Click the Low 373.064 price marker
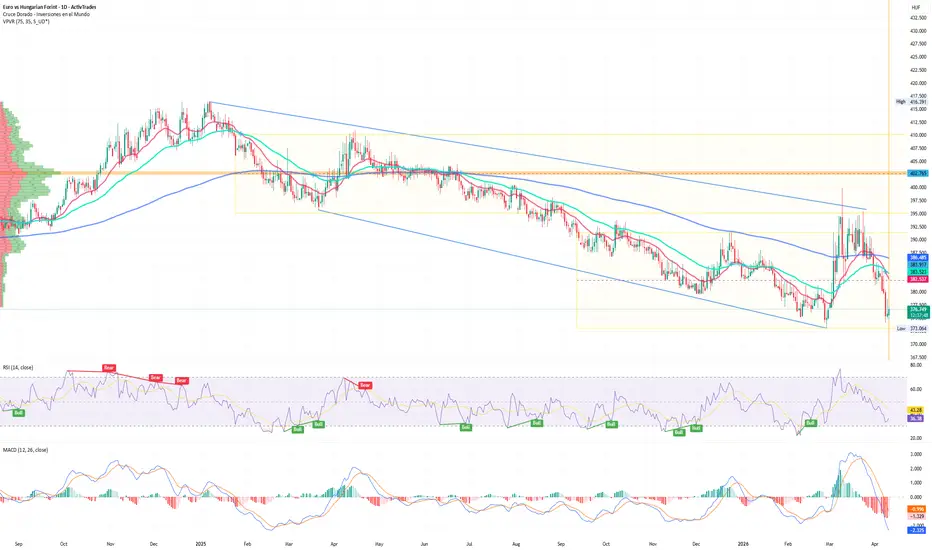This screenshot has width=932, height=550. (911, 328)
